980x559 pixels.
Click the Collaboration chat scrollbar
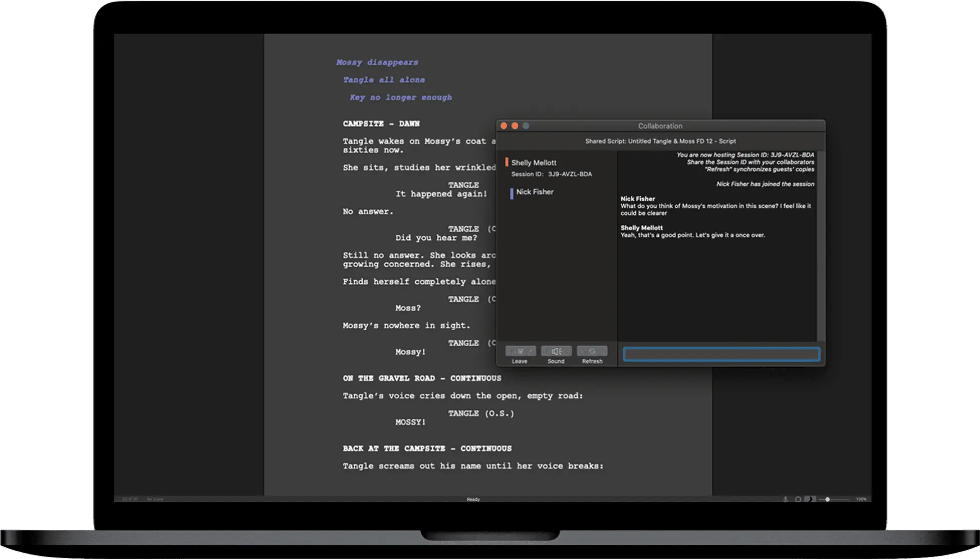(821, 246)
